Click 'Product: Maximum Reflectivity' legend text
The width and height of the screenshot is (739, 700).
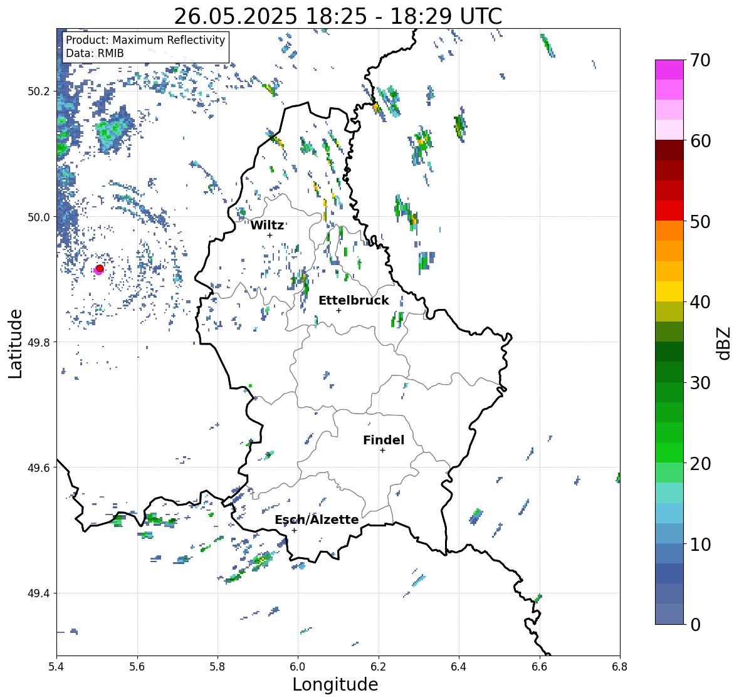pos(145,40)
